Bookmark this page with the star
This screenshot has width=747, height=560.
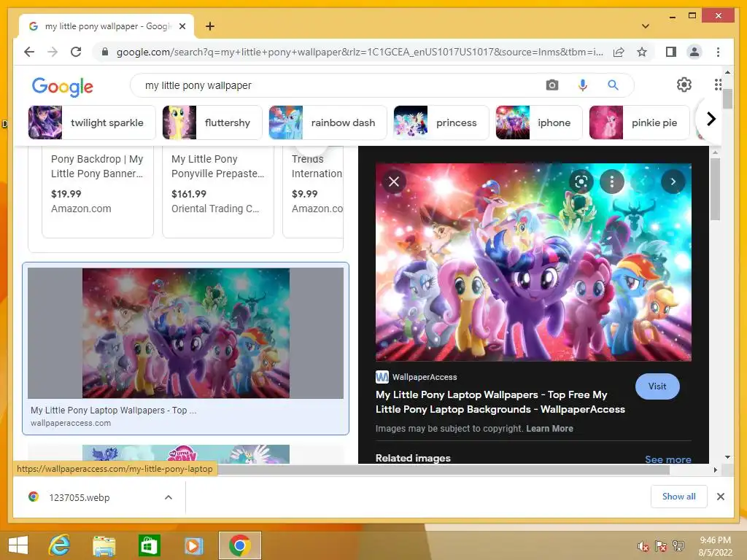[642, 52]
